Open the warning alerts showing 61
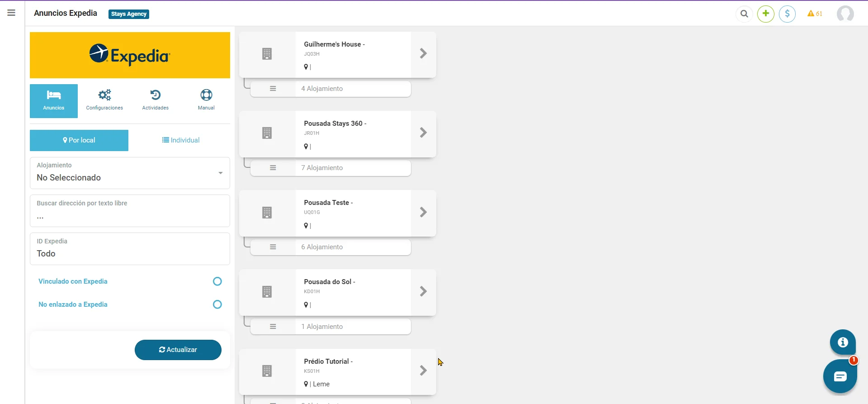Image resolution: width=868 pixels, height=404 pixels. (815, 14)
